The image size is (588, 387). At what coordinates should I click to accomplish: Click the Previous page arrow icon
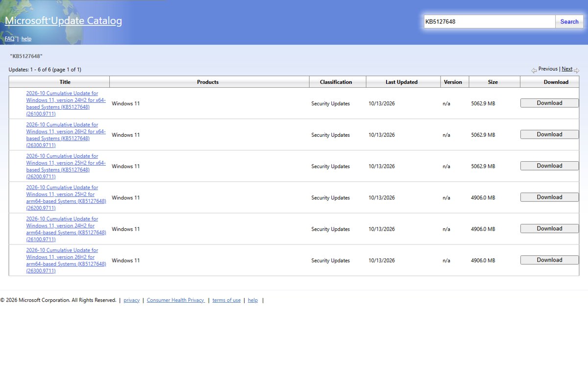pos(534,71)
